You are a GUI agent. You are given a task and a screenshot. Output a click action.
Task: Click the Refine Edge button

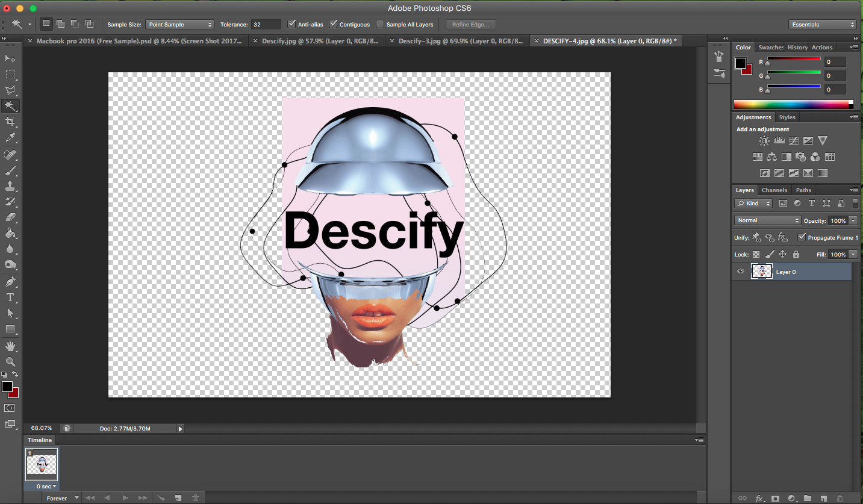click(470, 25)
